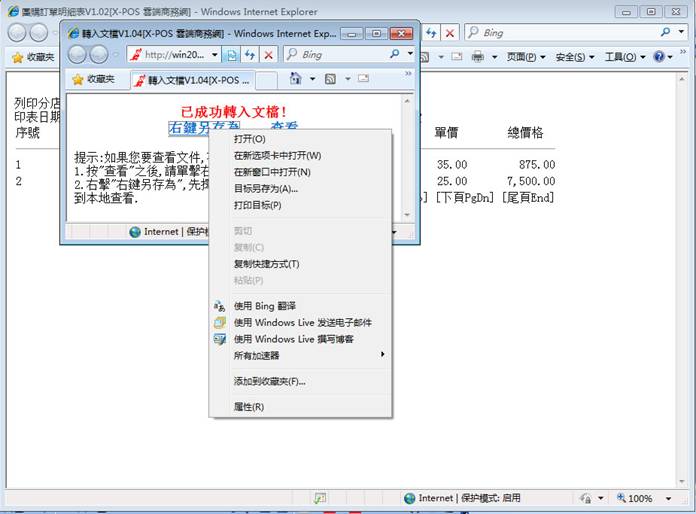Click the 查看 link in popup page

click(284, 128)
